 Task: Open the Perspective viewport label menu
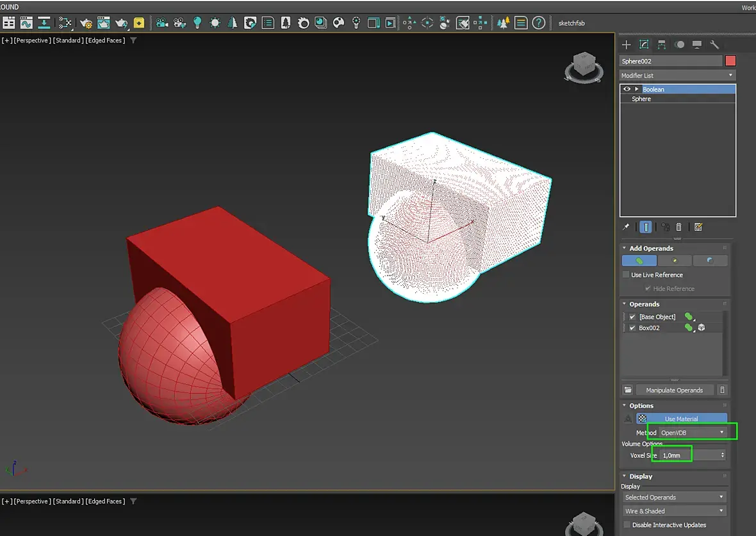pos(32,40)
